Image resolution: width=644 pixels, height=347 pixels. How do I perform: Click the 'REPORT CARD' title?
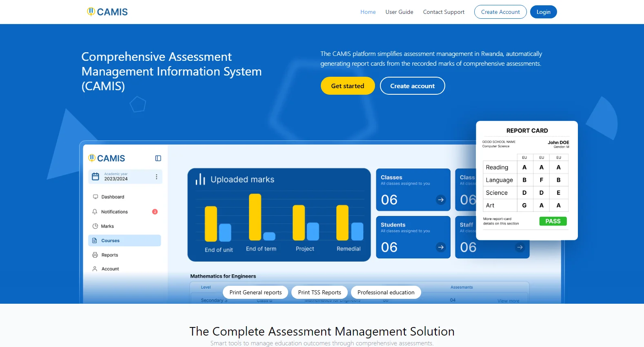(527, 131)
